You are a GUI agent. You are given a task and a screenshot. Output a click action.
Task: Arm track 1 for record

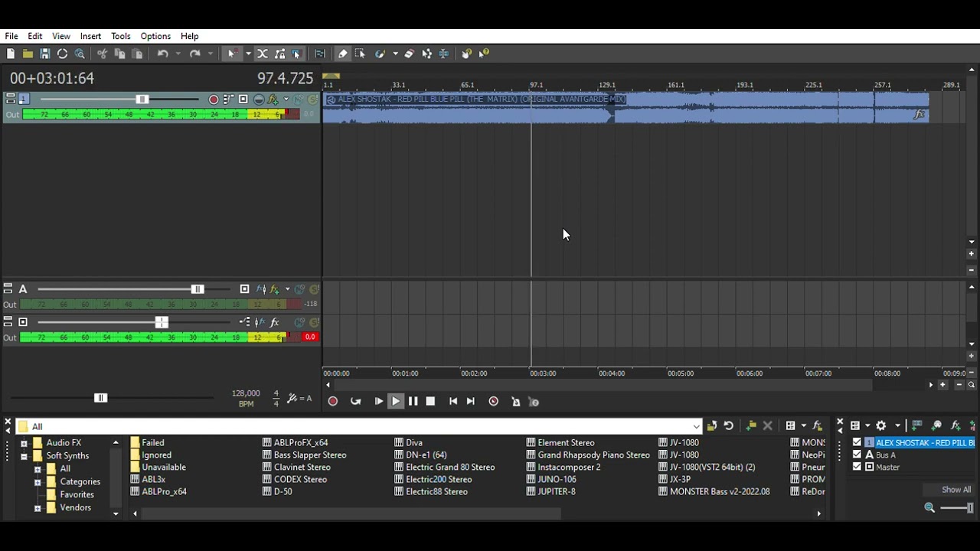click(x=214, y=99)
